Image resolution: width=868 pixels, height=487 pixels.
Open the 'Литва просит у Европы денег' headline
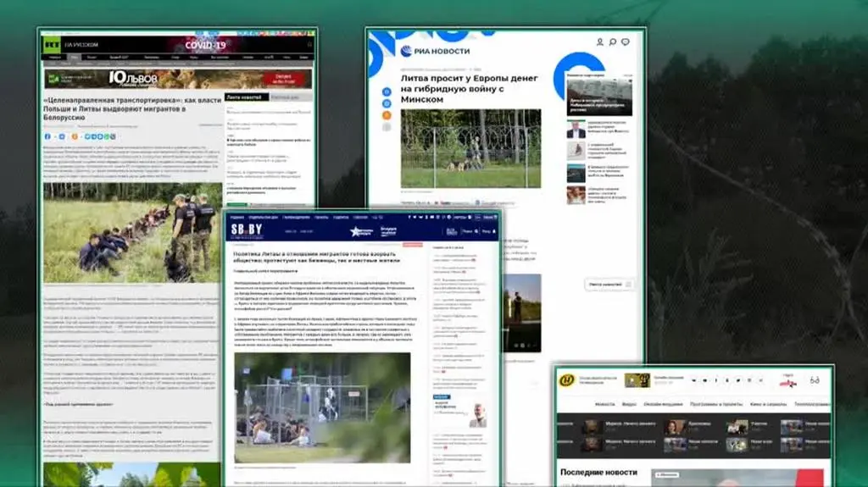point(469,88)
